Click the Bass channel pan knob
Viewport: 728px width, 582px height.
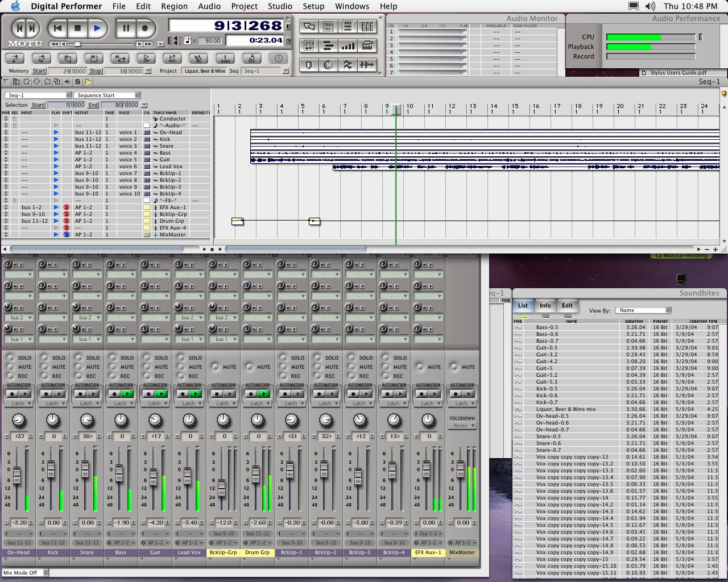121,420
